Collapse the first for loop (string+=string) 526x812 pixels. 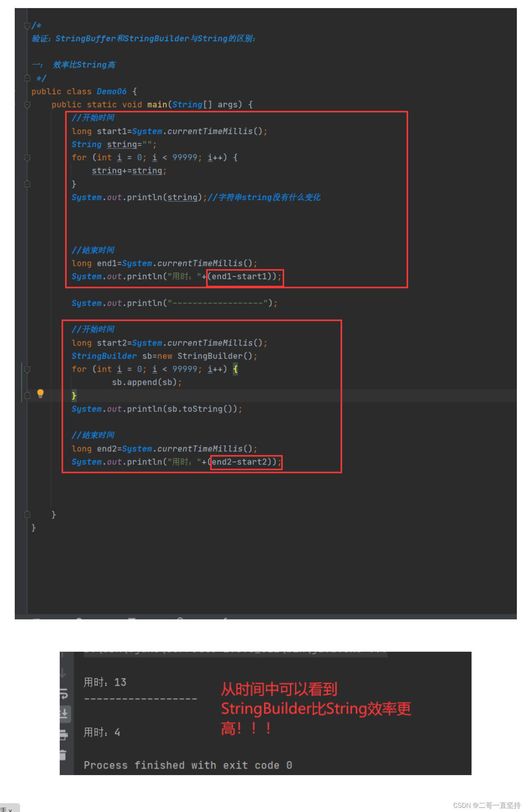(27, 157)
